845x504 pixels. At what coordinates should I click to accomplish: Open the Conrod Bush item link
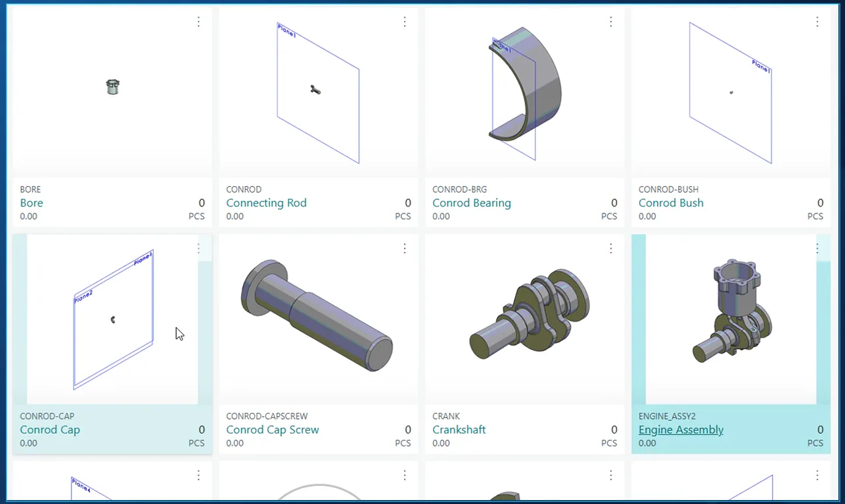click(x=671, y=203)
